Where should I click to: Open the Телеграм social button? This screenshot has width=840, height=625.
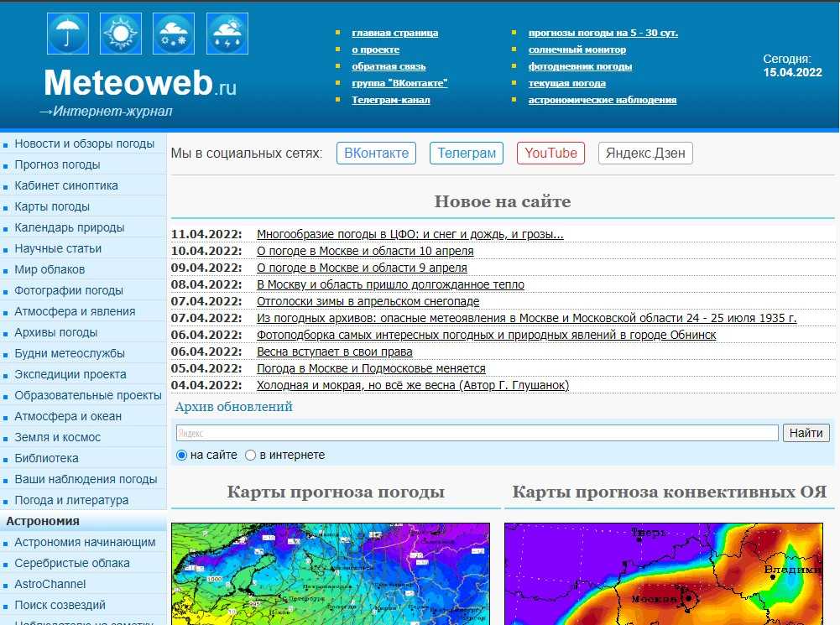coord(467,153)
